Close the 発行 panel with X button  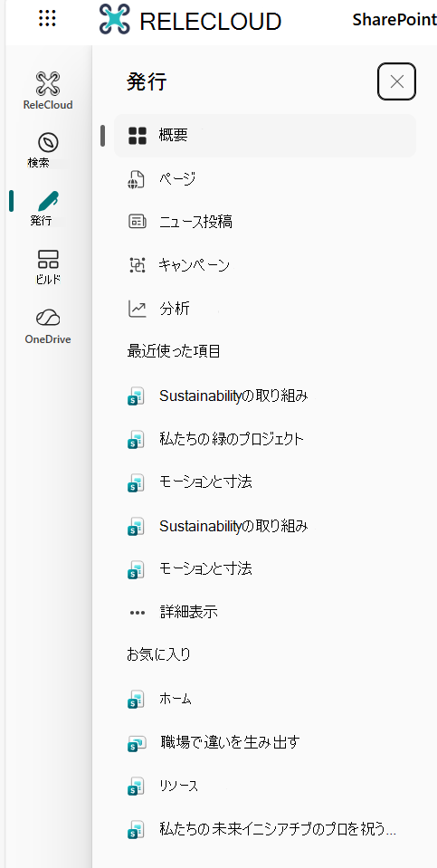pos(396,81)
